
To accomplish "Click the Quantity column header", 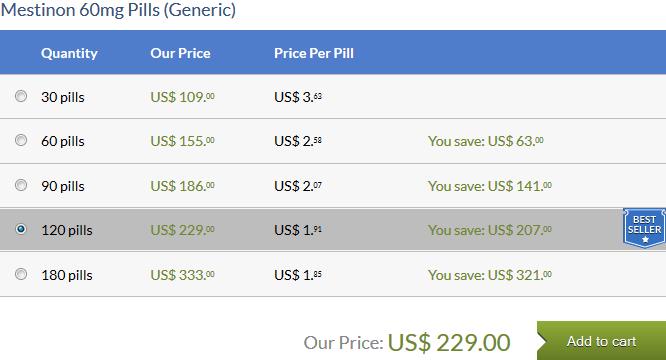I will [69, 53].
